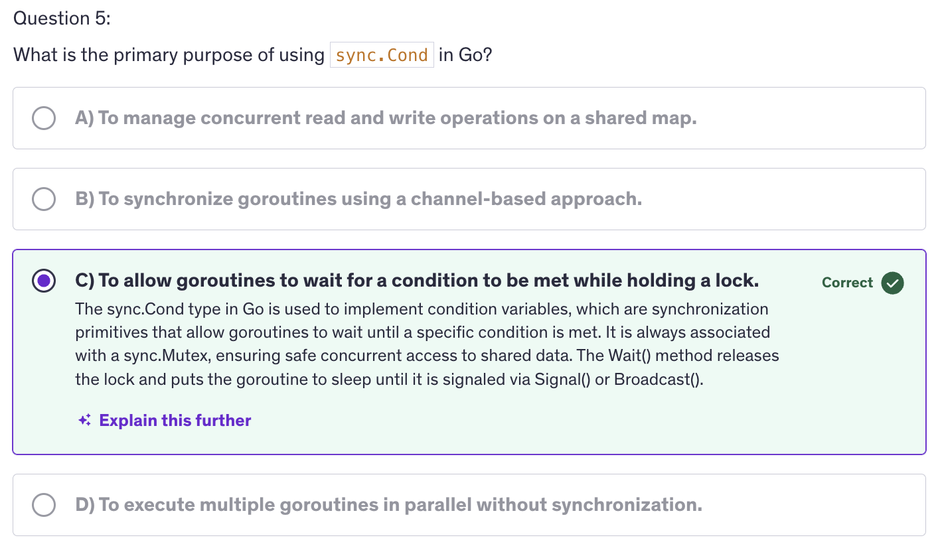The width and height of the screenshot is (940, 560).
Task: Click the option A card's empty right area
Action: (810, 118)
